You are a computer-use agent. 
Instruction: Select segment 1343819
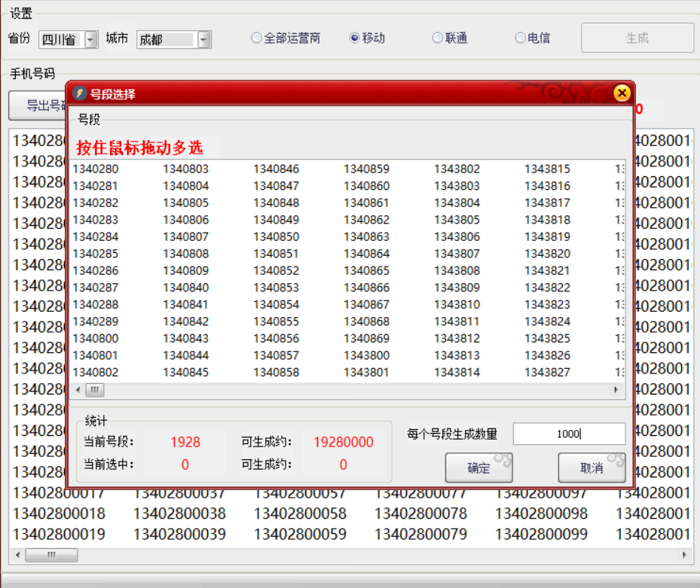click(547, 237)
